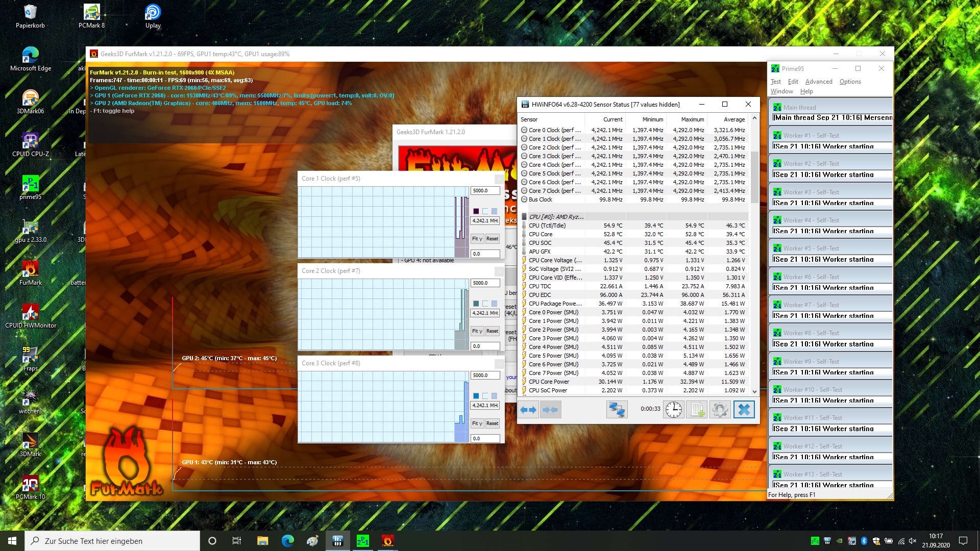Open HWiNFO sensor settings gear
The image size is (980, 551).
click(x=720, y=410)
